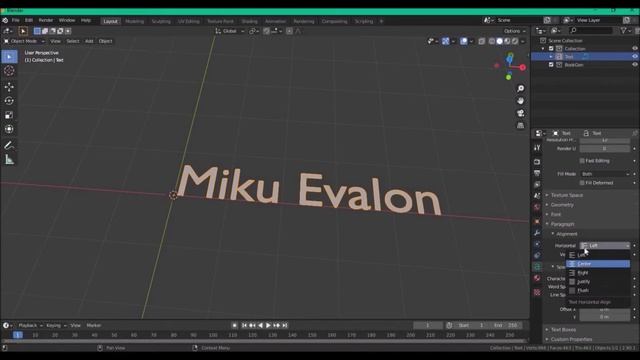Viewport: 640px width, 360px height.
Task: Select the Annotate pencil tool
Action: [x=9, y=145]
